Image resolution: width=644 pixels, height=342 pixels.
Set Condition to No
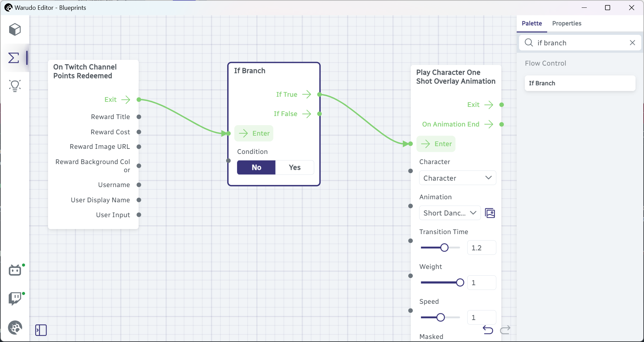256,167
